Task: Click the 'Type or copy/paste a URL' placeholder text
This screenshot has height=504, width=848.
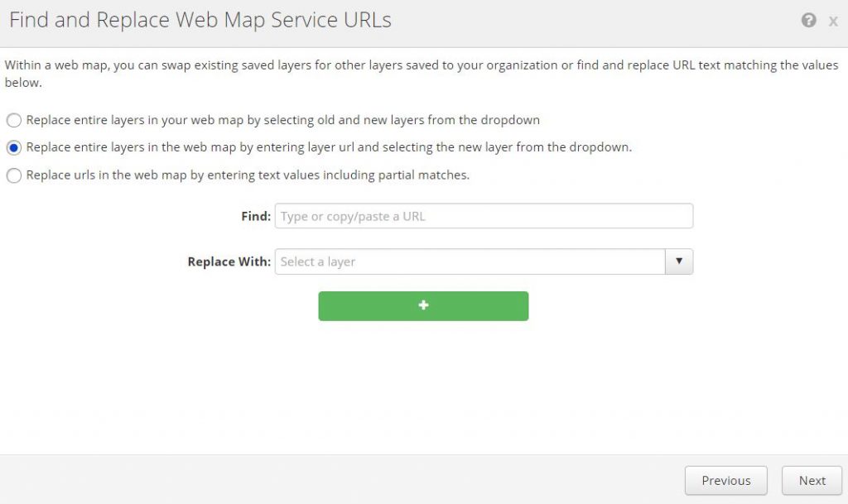Action: (353, 216)
